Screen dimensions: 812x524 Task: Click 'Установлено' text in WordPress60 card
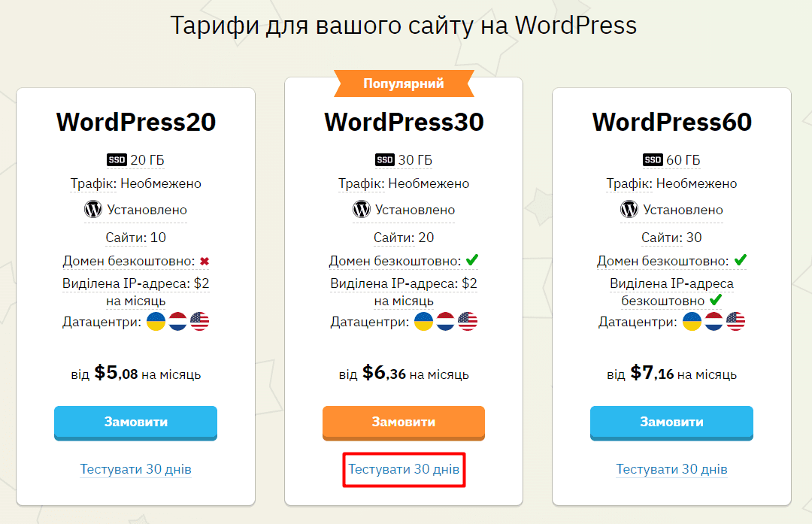point(683,210)
